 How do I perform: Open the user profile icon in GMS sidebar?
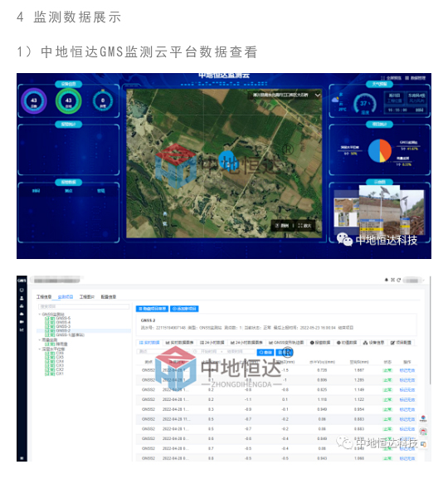pos(22,298)
